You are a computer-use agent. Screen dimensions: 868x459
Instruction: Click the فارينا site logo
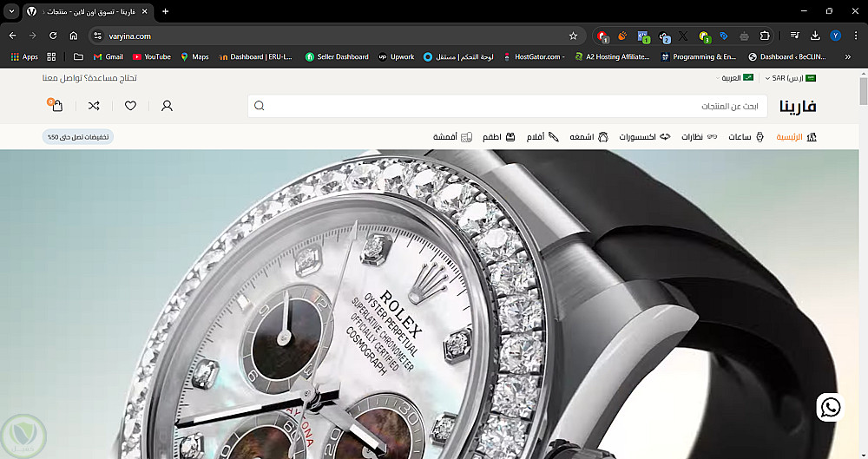pos(798,106)
